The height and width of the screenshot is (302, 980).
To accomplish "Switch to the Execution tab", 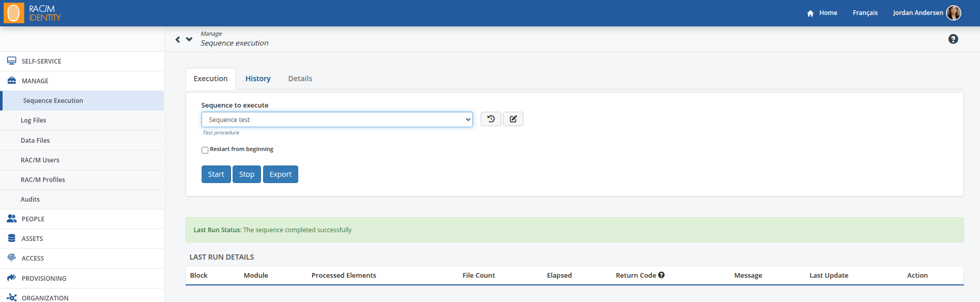I will 210,79.
